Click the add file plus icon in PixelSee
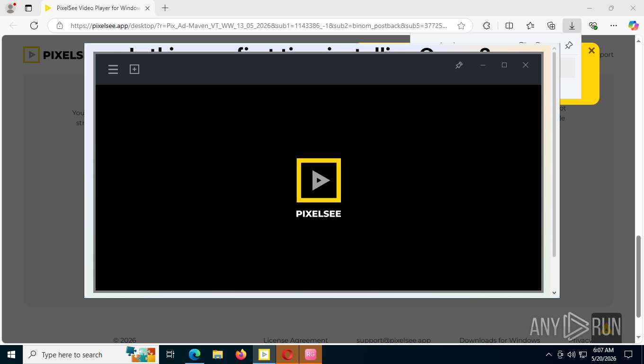Screen dimensions: 644x364 pos(134,69)
